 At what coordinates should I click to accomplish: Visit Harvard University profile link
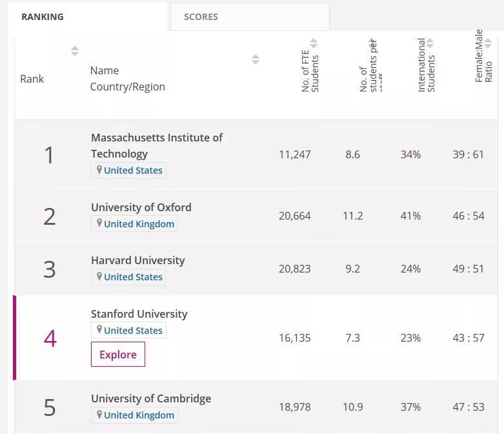[x=137, y=260]
